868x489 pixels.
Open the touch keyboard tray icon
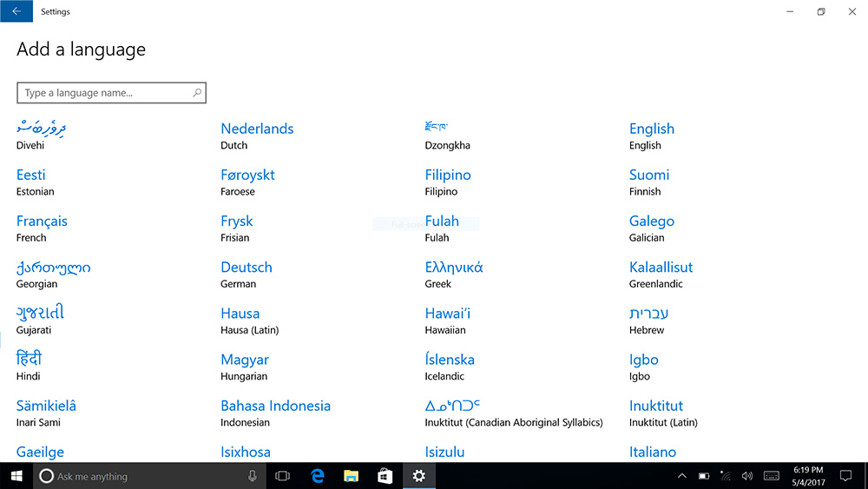point(771,476)
